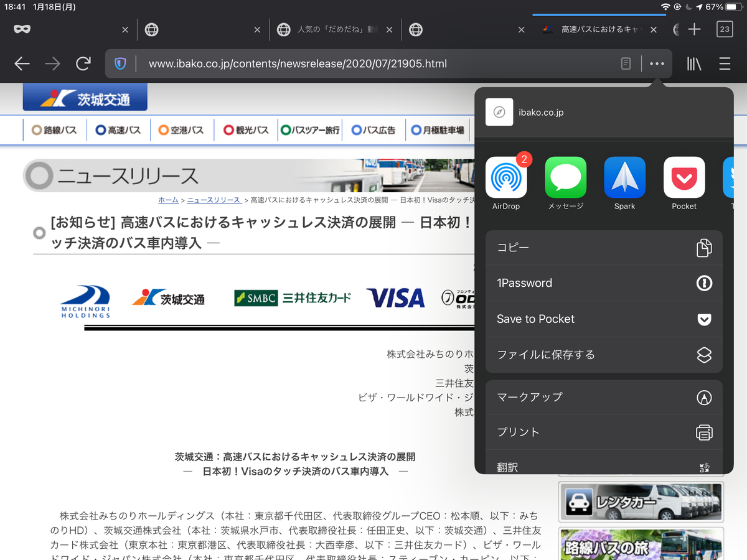Click the Michinori Holdings logo
The height and width of the screenshot is (560, 747).
[85, 301]
